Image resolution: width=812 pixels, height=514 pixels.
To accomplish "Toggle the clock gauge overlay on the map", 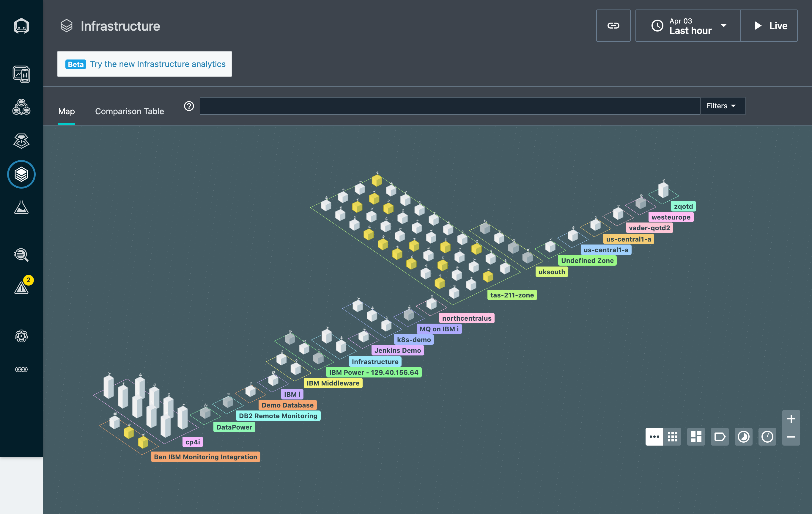I will tap(767, 437).
